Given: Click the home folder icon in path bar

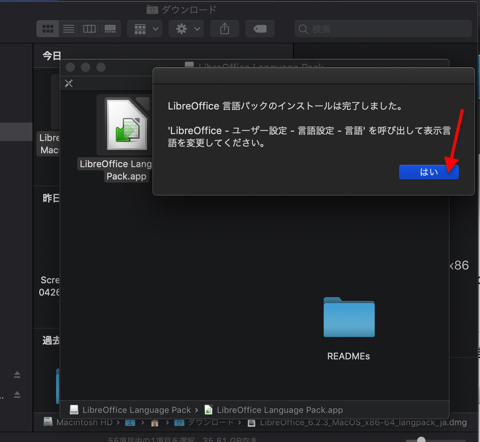Looking at the screenshot, I should (154, 423).
